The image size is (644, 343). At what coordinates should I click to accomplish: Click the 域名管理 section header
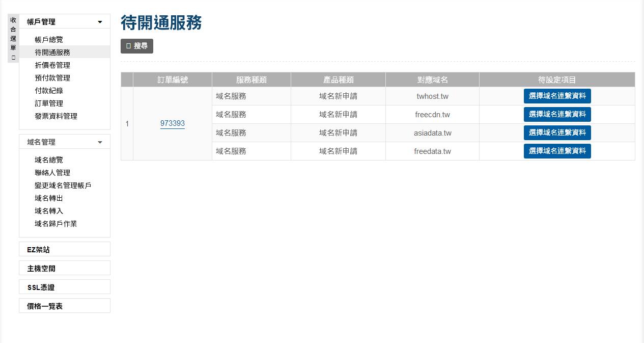tap(65, 142)
